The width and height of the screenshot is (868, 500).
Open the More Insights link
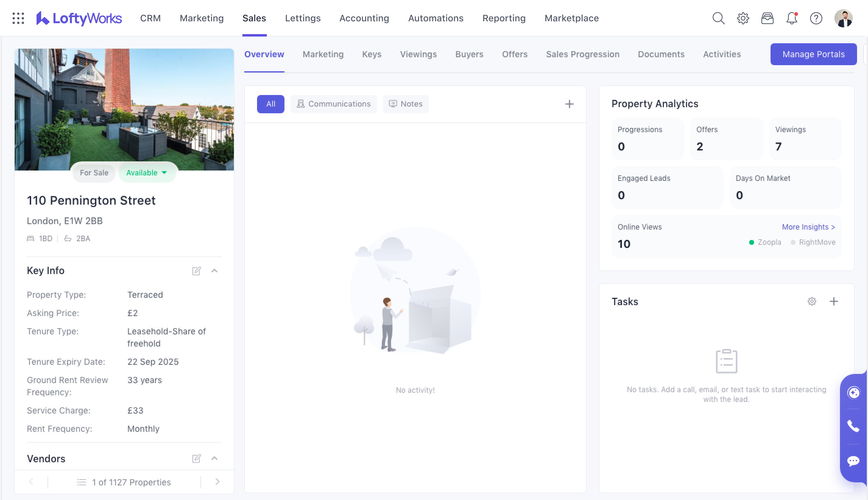click(808, 227)
